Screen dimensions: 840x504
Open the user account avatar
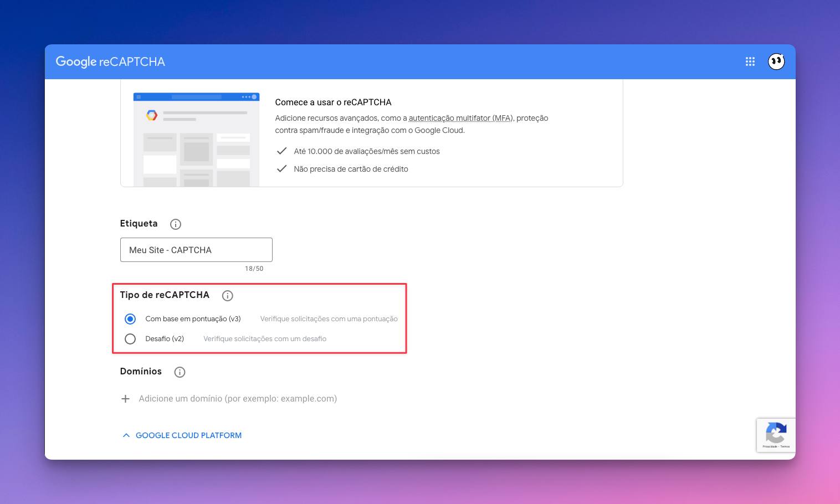click(x=776, y=61)
